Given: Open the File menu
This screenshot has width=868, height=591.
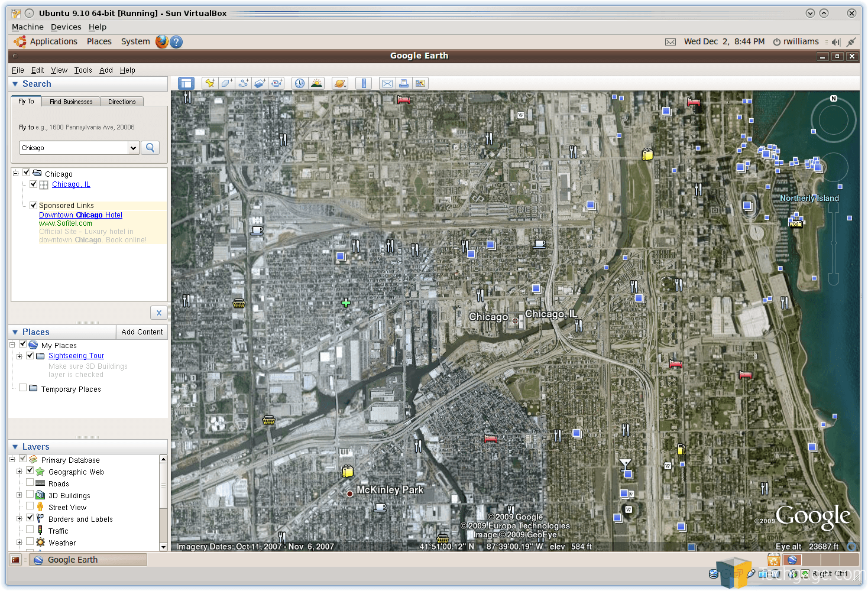Looking at the screenshot, I should pos(18,70).
